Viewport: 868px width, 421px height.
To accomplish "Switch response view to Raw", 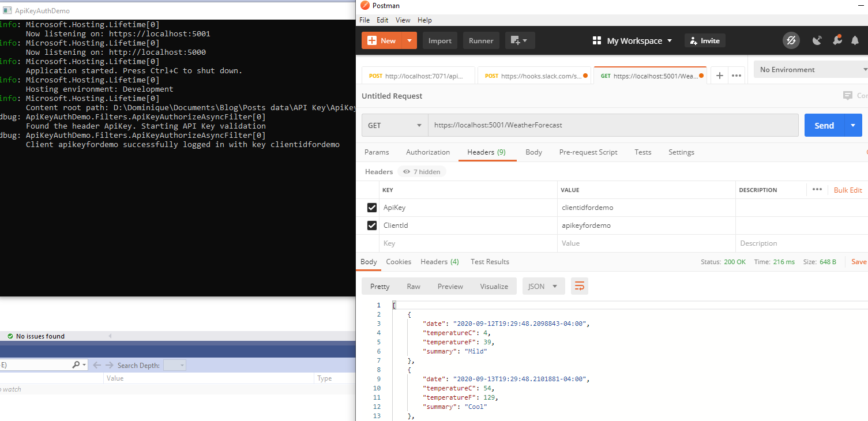I will coord(414,286).
